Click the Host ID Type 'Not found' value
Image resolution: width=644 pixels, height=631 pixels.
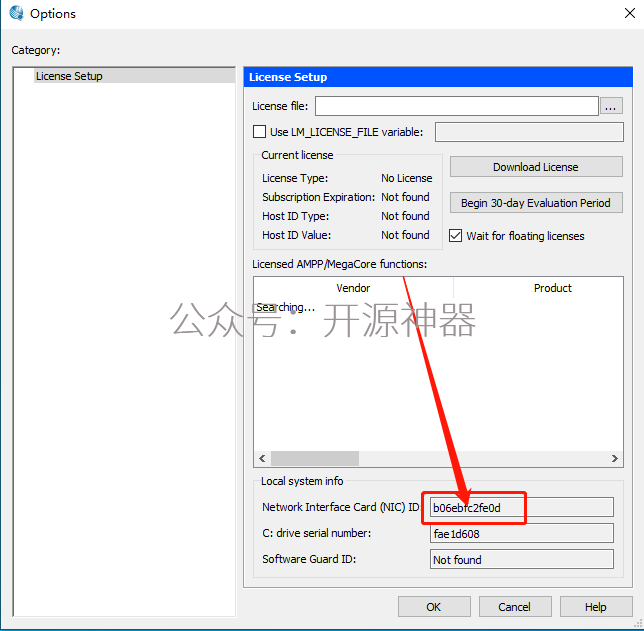pos(405,216)
